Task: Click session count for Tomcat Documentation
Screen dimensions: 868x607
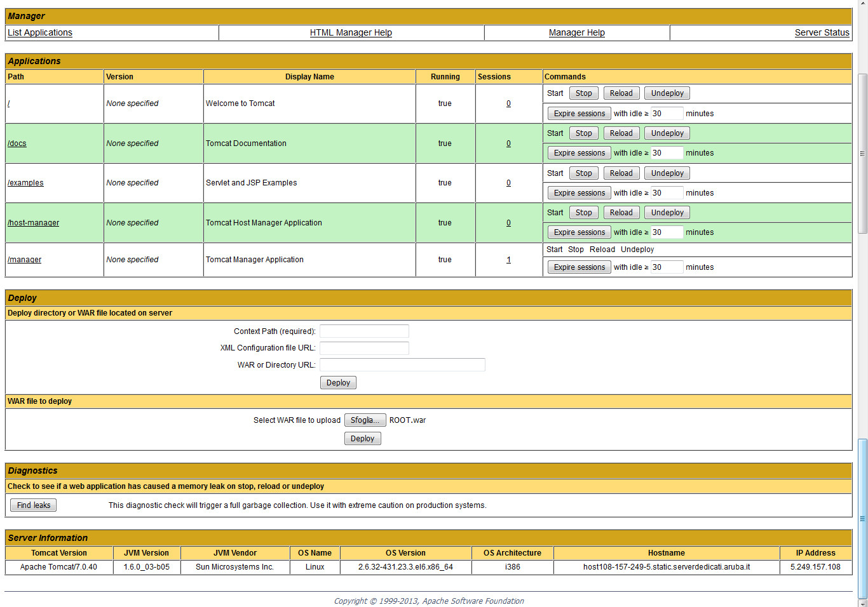Action: pos(508,143)
